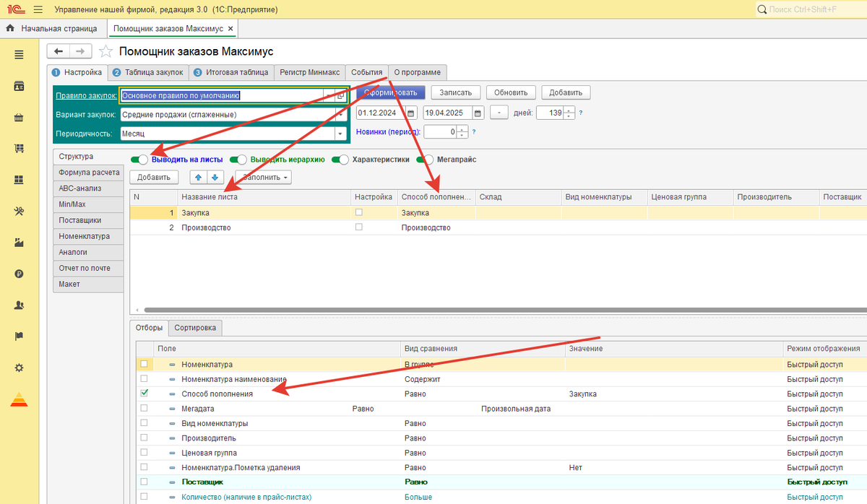Image resolution: width=867 pixels, height=504 pixels.
Task: Uncheck the Способ пополнения filter checkbox
Action: [x=144, y=394]
